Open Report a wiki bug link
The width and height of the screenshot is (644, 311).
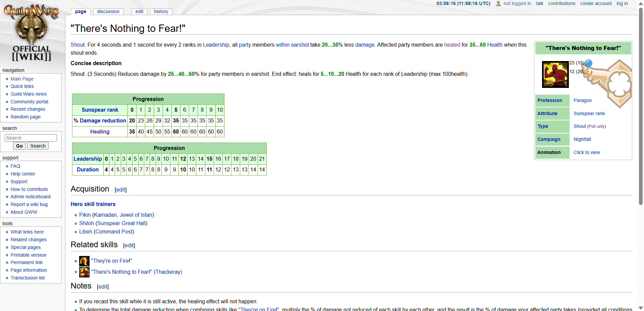(29, 204)
